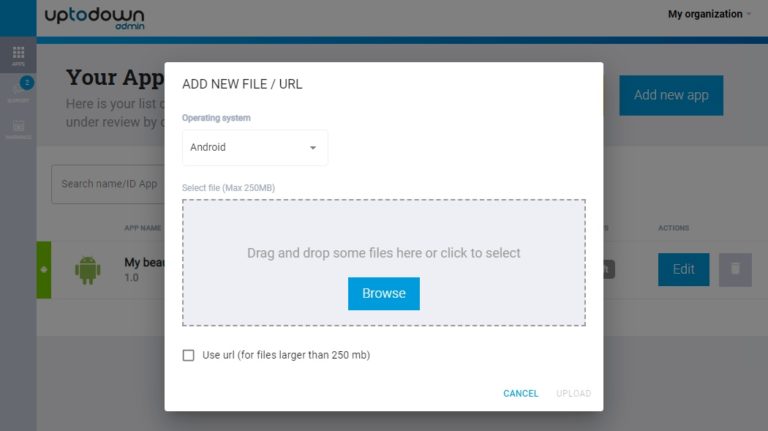The height and width of the screenshot is (431, 768).
Task: Click the green status handle on app row
Action: 43,269
